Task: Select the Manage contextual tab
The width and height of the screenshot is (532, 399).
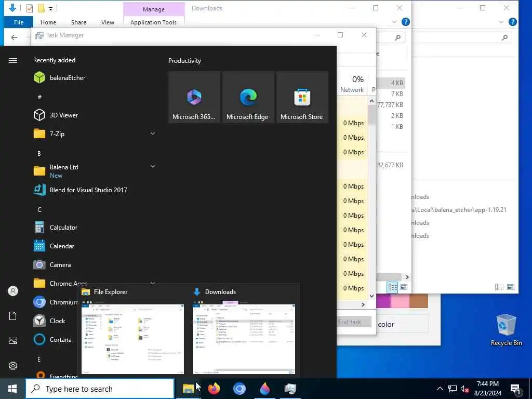Action: pyautogui.click(x=154, y=9)
